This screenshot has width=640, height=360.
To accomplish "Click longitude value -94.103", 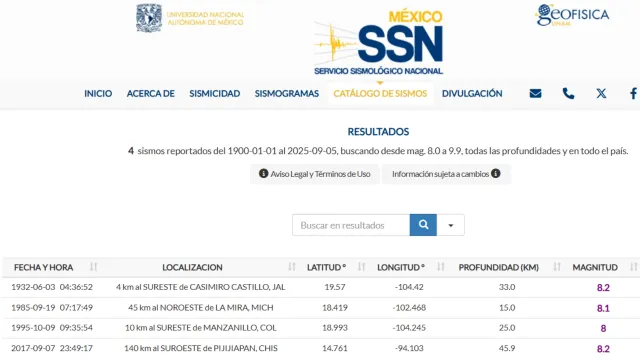I will 409,348.
